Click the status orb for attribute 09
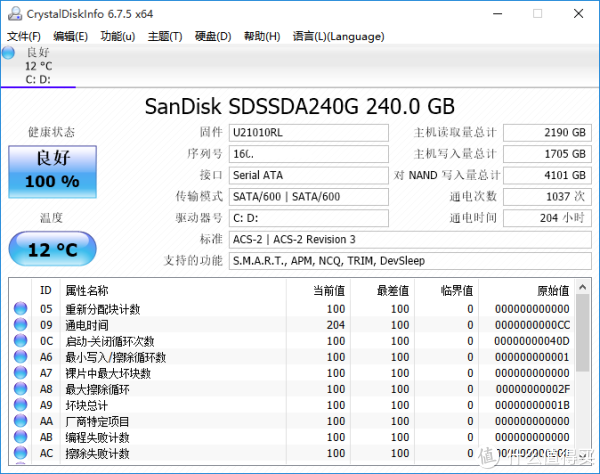The image size is (600, 474). (x=21, y=324)
